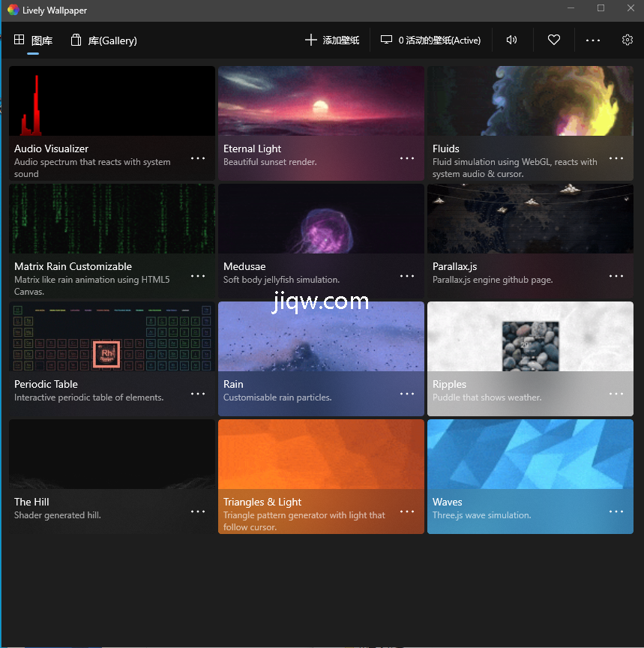Click the 'Matrix Rain Customizable' title

[73, 266]
